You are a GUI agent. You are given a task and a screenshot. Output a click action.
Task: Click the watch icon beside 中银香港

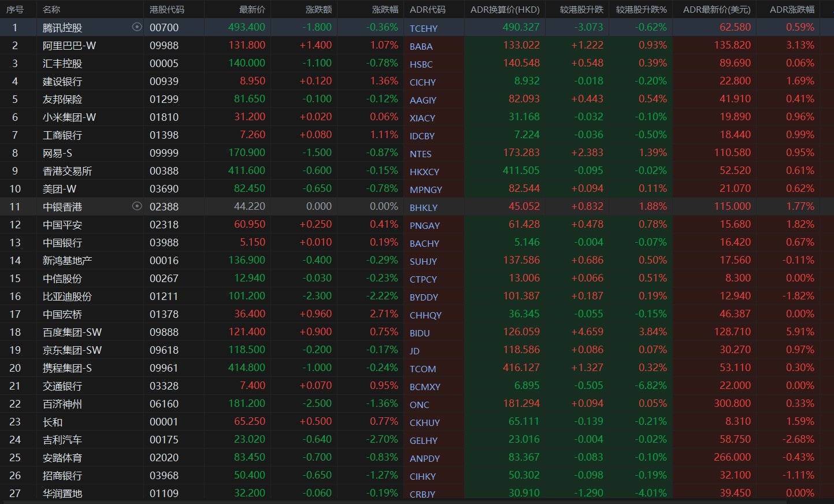coord(137,206)
